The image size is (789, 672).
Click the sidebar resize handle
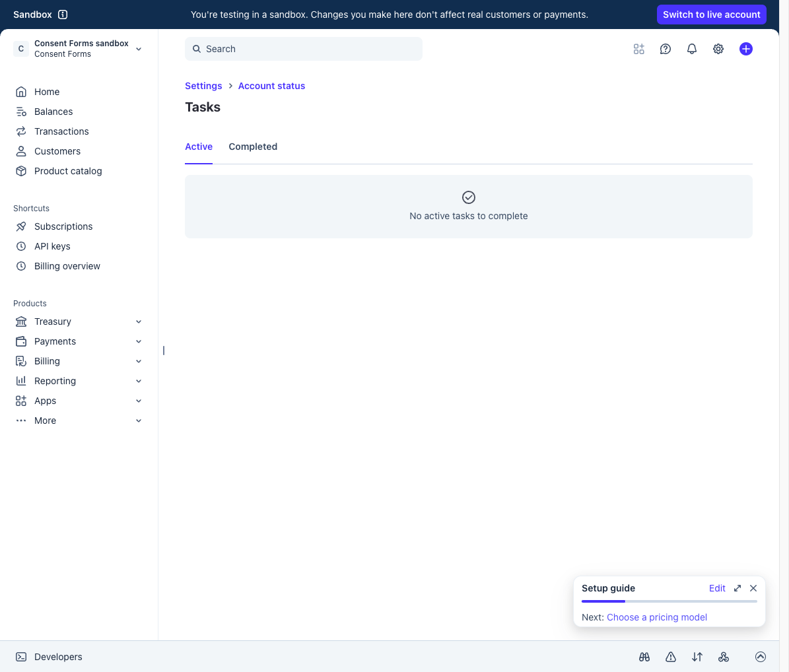click(x=164, y=351)
